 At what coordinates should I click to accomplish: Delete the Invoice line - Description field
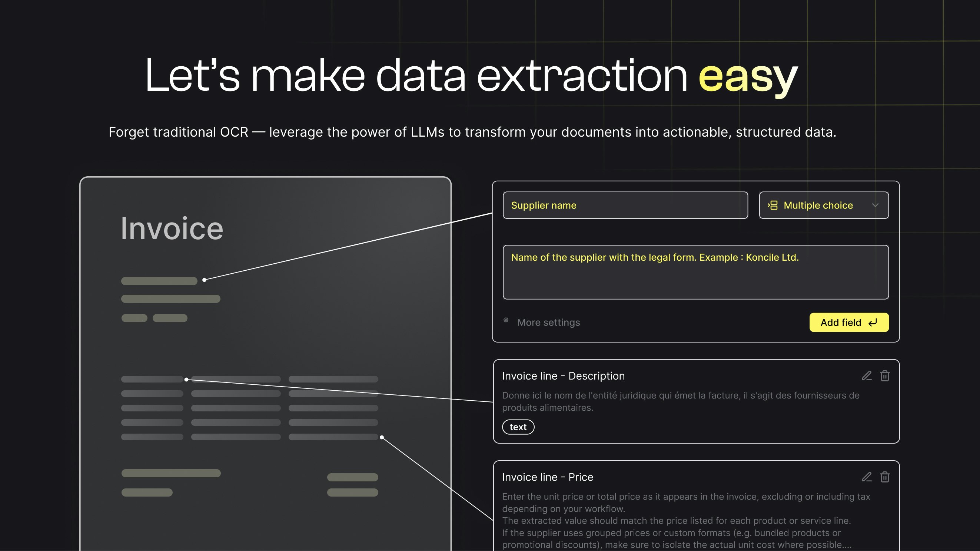[884, 376]
